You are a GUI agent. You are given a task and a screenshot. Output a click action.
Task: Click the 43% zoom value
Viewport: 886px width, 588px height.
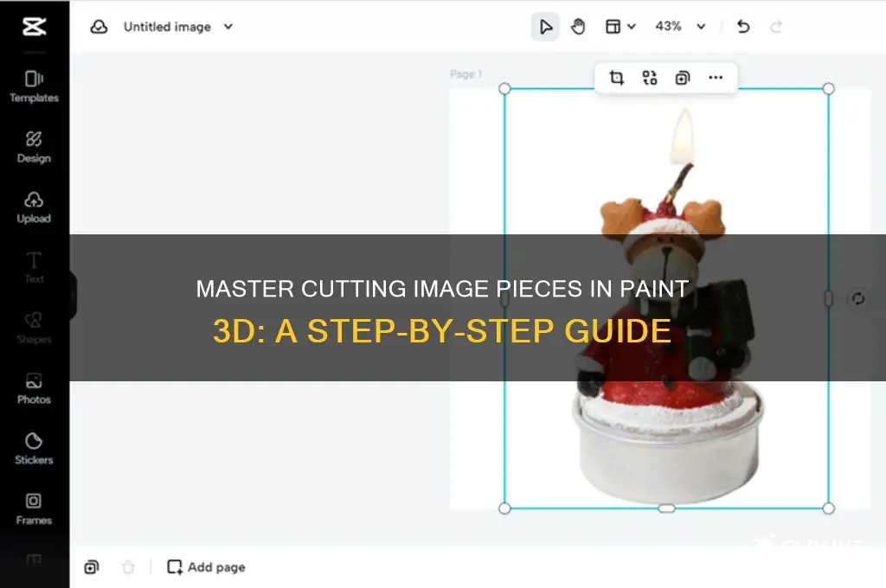pyautogui.click(x=669, y=26)
